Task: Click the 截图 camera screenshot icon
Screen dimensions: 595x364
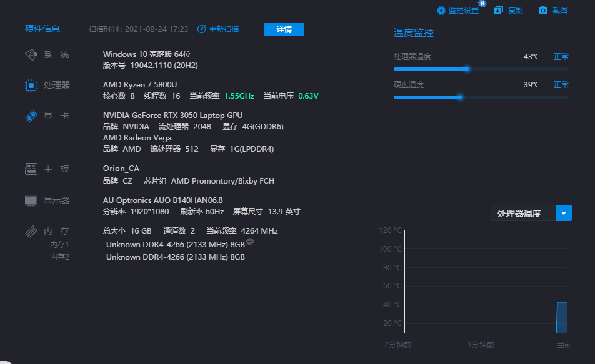Action: (x=543, y=10)
